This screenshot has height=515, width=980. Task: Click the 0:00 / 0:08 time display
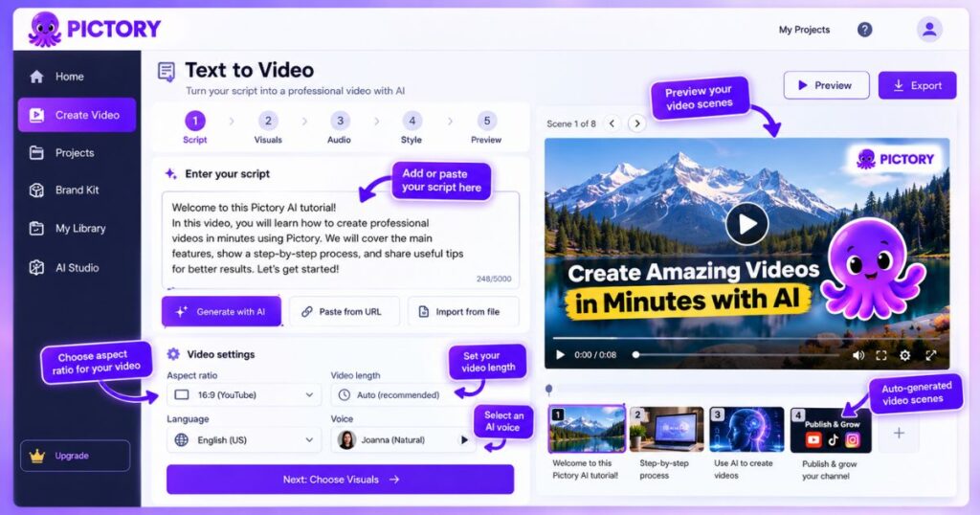[x=595, y=355]
